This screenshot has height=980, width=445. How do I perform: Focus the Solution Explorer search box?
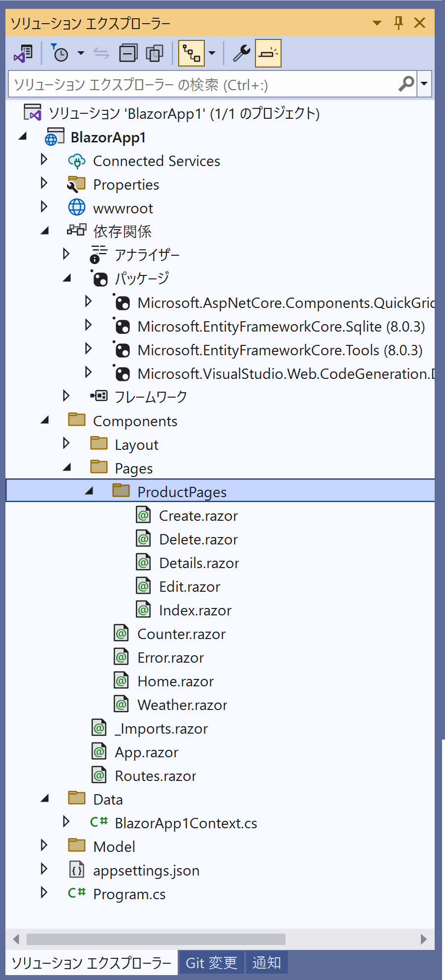[203, 84]
